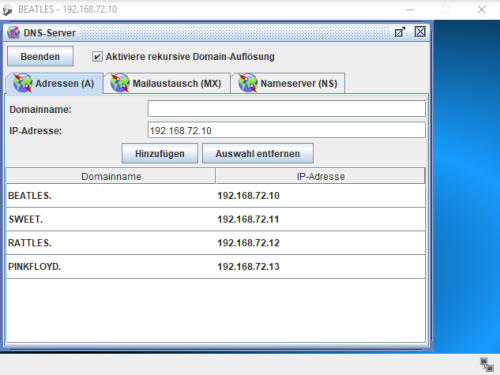Focus the Domainname input field
This screenshot has width=500, height=375.
(287, 109)
